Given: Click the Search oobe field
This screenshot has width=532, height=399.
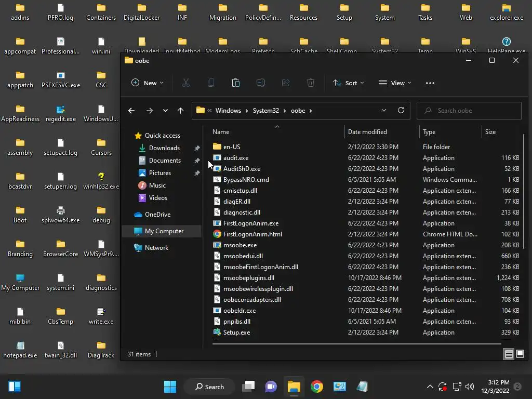Looking at the screenshot, I should (x=469, y=111).
